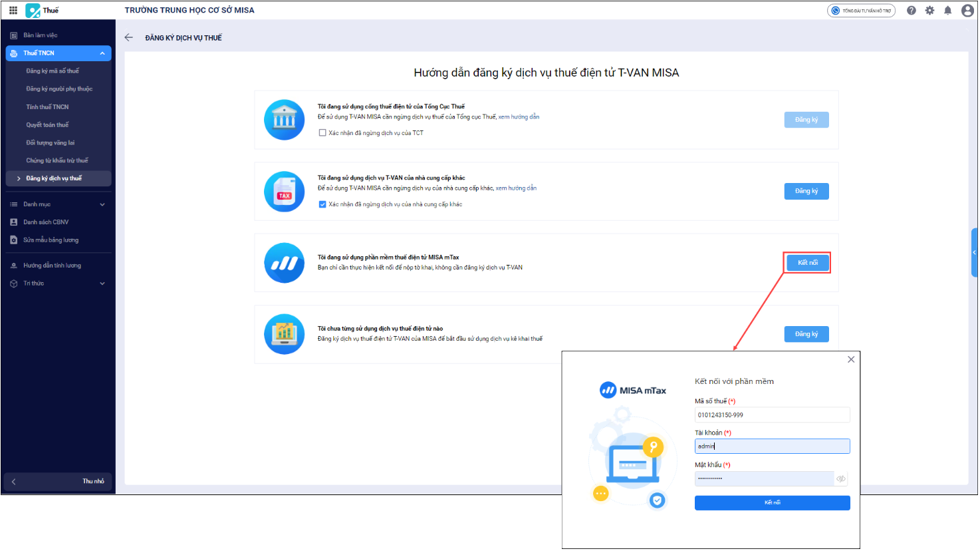Open help question mark icon
This screenshot has width=980, height=551.
[x=912, y=11]
